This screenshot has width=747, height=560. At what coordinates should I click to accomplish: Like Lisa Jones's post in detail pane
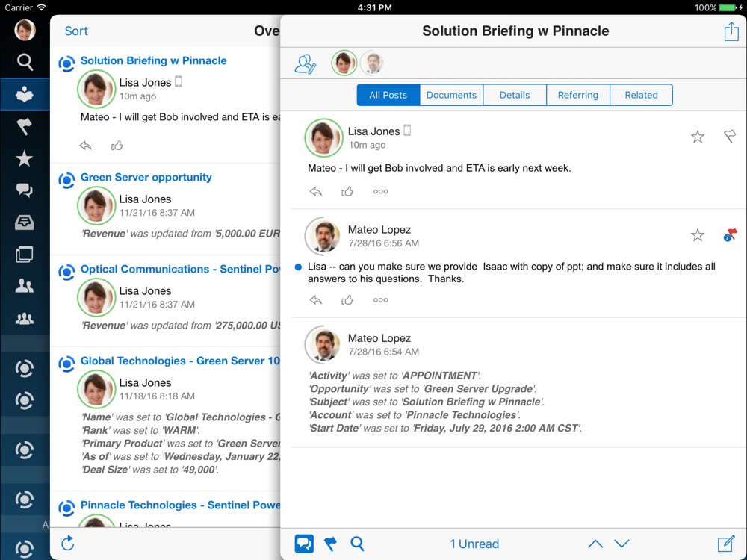point(347,191)
